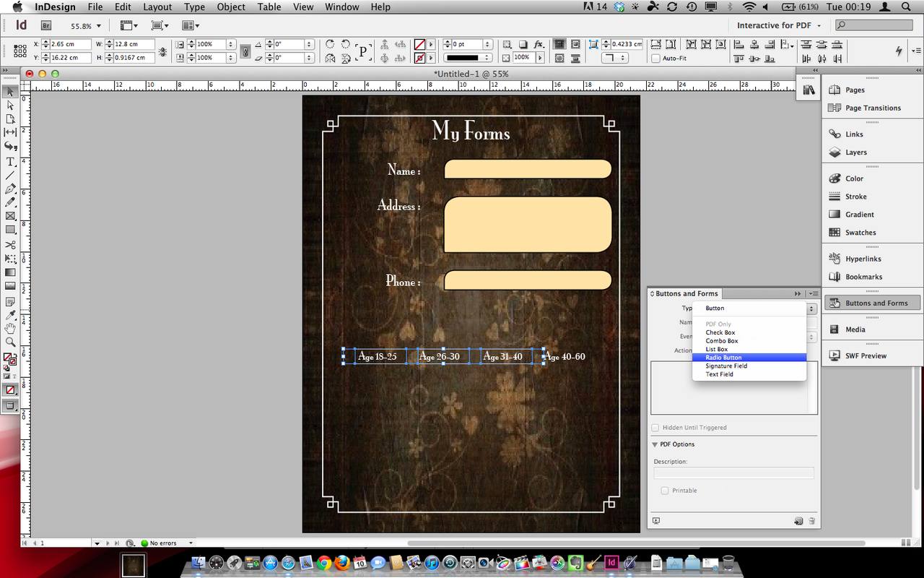Select the Selection tool in toolbox
Screen dimensions: 924x578
[x=10, y=92]
